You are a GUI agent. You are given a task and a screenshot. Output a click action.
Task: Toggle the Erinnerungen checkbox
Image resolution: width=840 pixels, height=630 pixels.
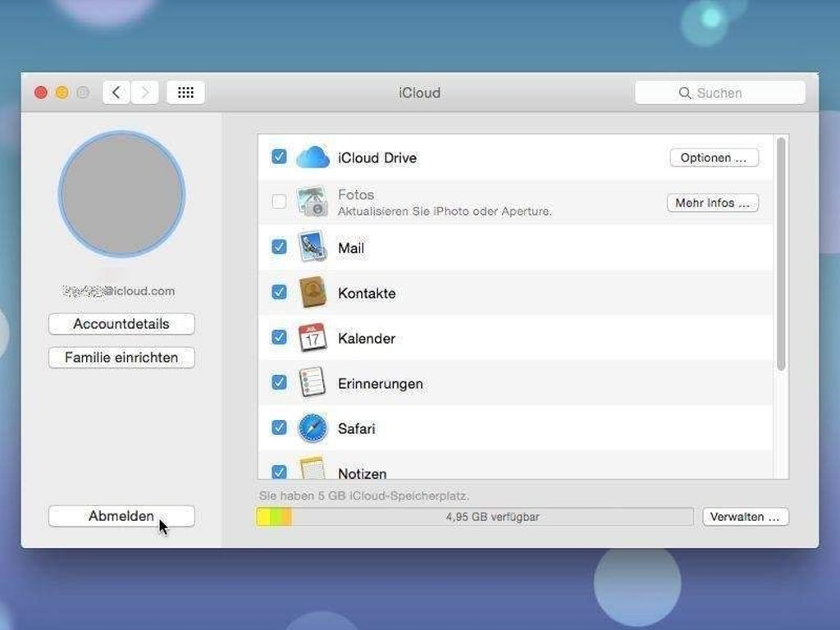[x=279, y=382]
